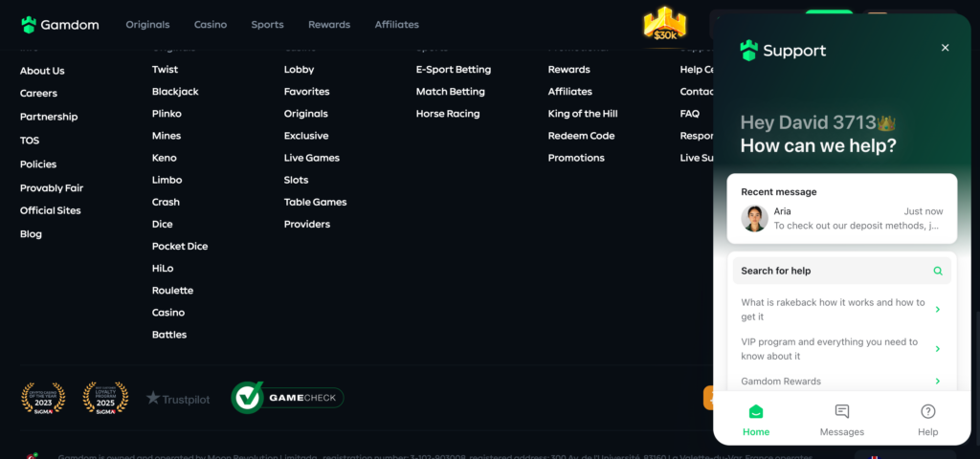Expand the Gamdom Rewards article chevron
Screen dimensions: 980x459
click(938, 381)
